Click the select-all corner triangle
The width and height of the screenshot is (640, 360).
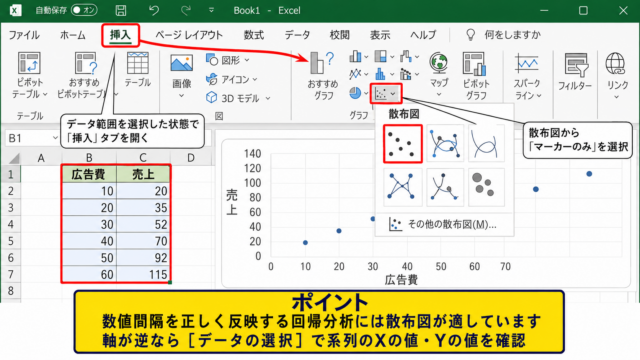13,158
